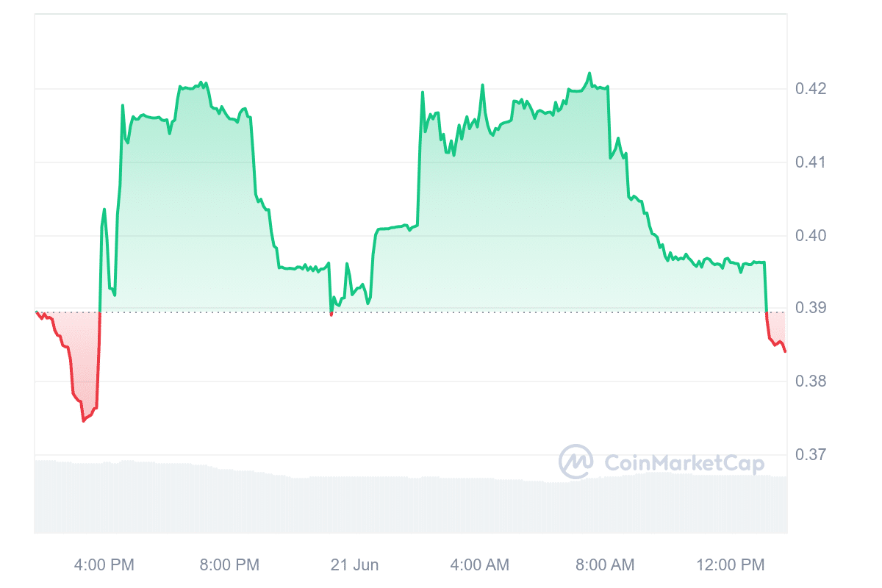
Task: Click the CoinMarketCap watermark text
Action: point(684,463)
